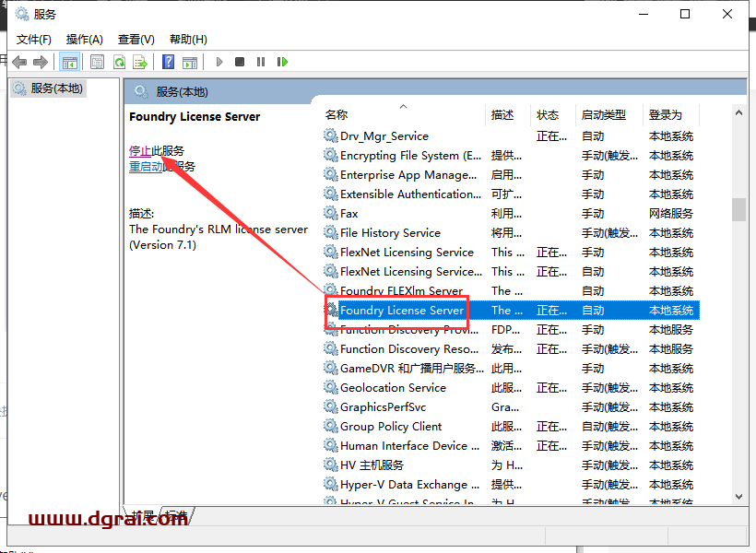Export list using the toolbar icon

[x=140, y=62]
